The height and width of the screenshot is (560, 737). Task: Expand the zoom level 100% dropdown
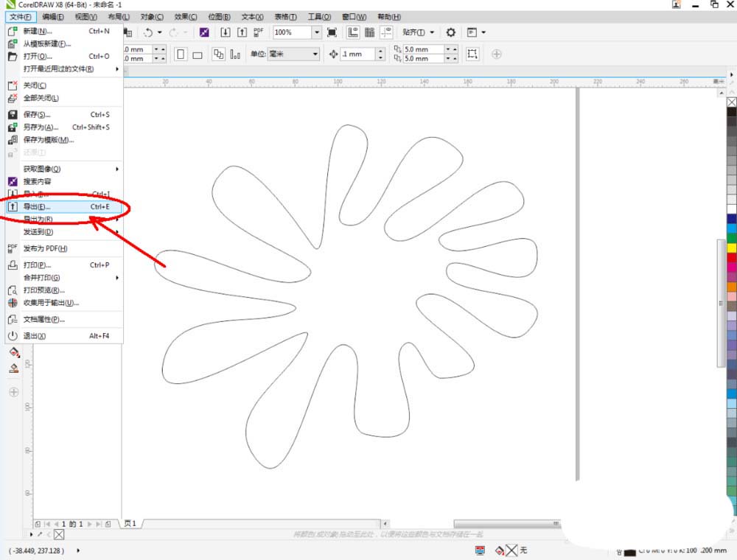click(x=316, y=32)
